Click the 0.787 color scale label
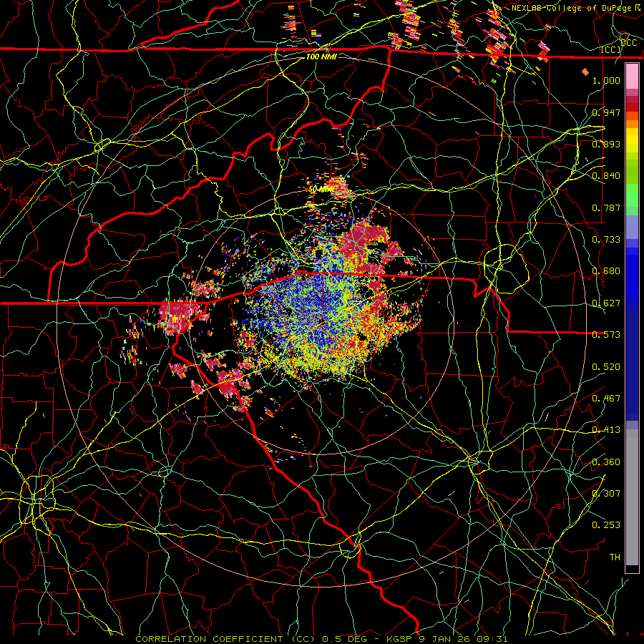Viewport: 644px width, 644px height. (x=606, y=208)
